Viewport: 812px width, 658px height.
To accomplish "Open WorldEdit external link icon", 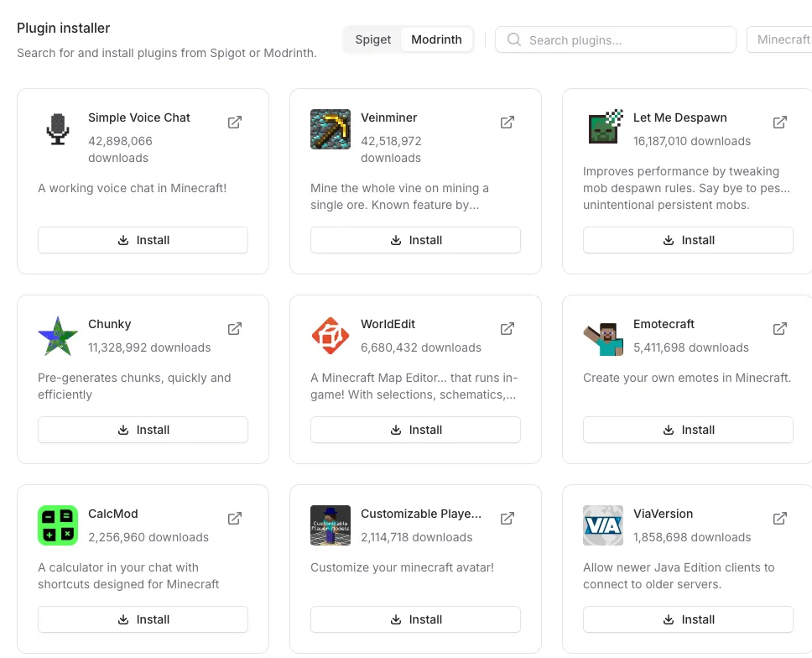I will click(507, 328).
